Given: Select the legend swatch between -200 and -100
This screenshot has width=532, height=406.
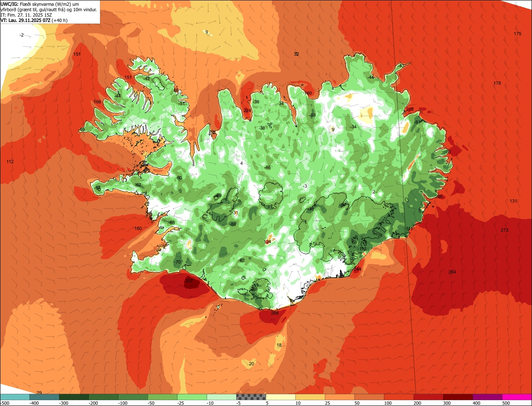Looking at the screenshot, I should [103, 397].
